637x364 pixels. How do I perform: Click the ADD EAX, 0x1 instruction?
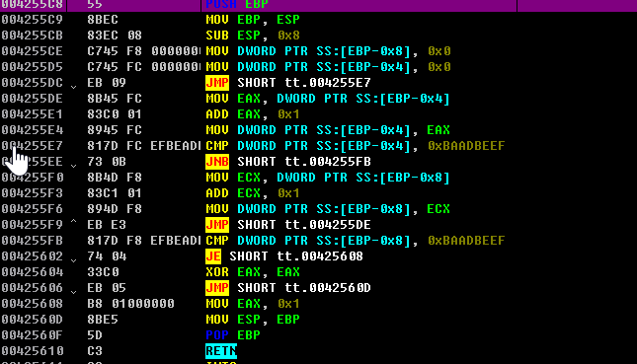click(x=253, y=114)
